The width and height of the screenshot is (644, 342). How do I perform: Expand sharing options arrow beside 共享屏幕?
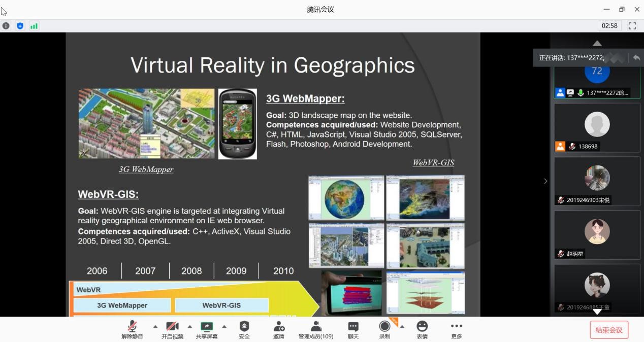[x=224, y=326]
